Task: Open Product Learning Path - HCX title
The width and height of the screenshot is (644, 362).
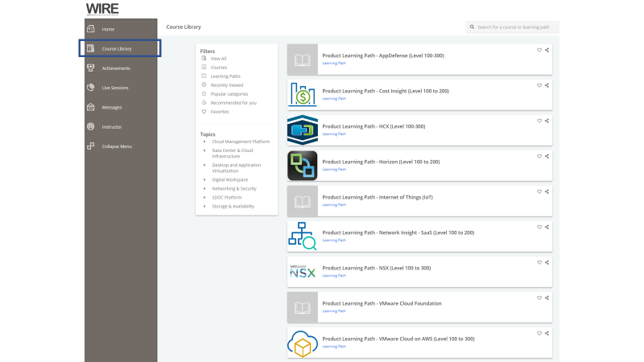Action: pyautogui.click(x=374, y=126)
